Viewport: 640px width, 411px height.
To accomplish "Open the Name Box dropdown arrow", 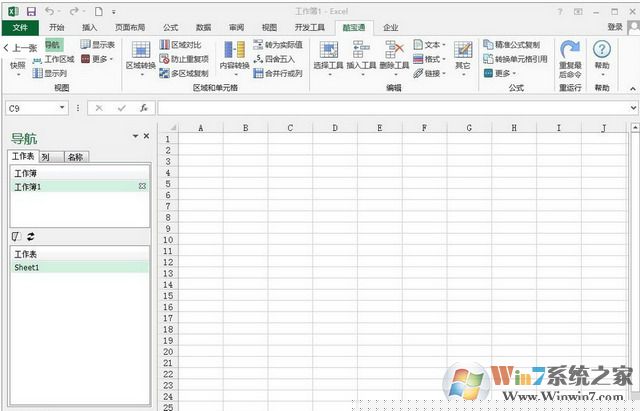I will (62, 107).
